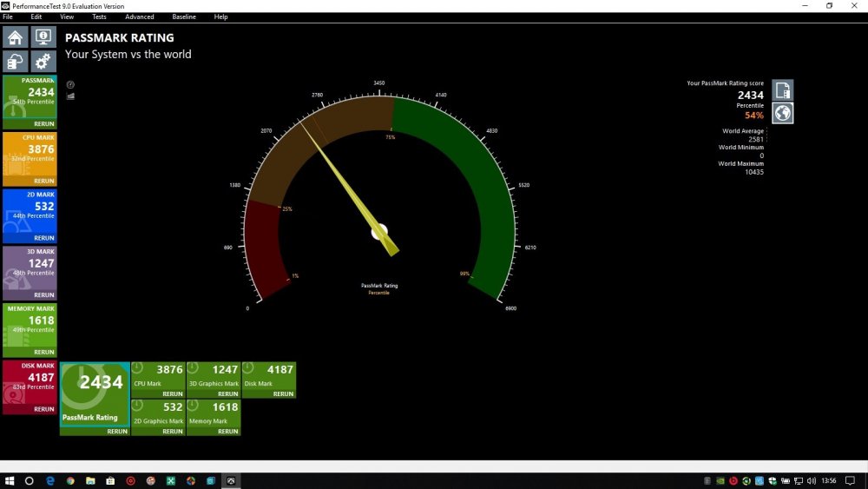The width and height of the screenshot is (868, 489).
Task: Select the 3D Mark 1247 sidebar tile
Action: point(30,268)
